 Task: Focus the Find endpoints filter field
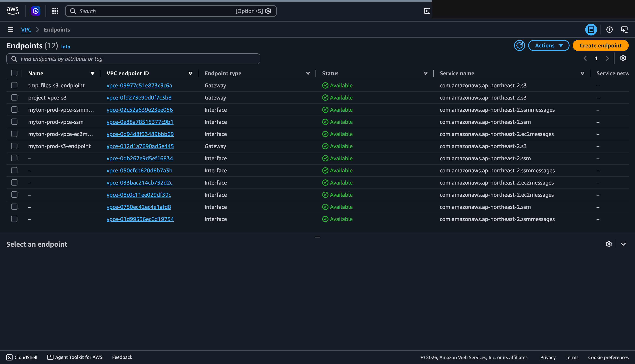coord(133,59)
